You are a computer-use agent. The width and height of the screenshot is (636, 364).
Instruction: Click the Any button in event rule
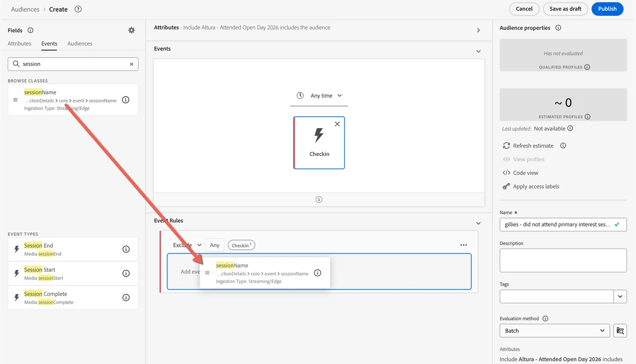(215, 245)
